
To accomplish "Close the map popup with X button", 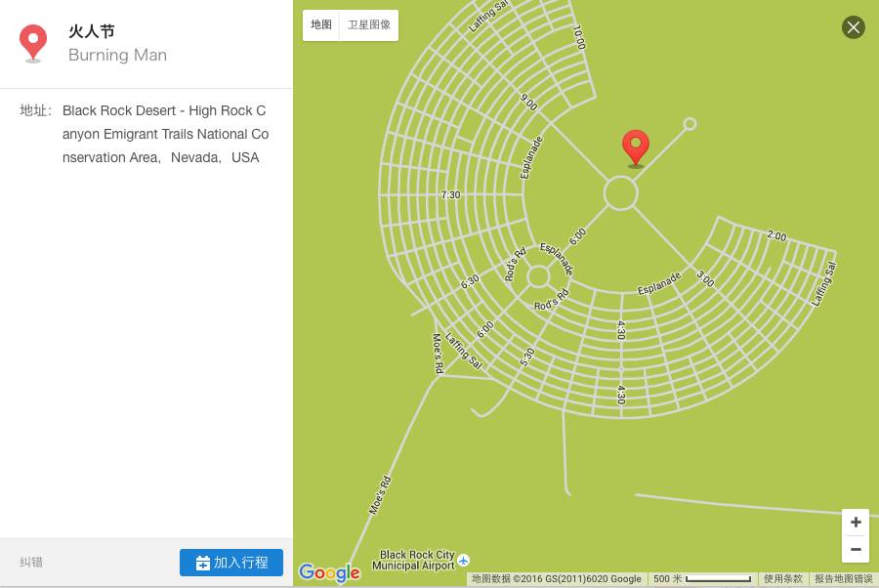I will (854, 27).
